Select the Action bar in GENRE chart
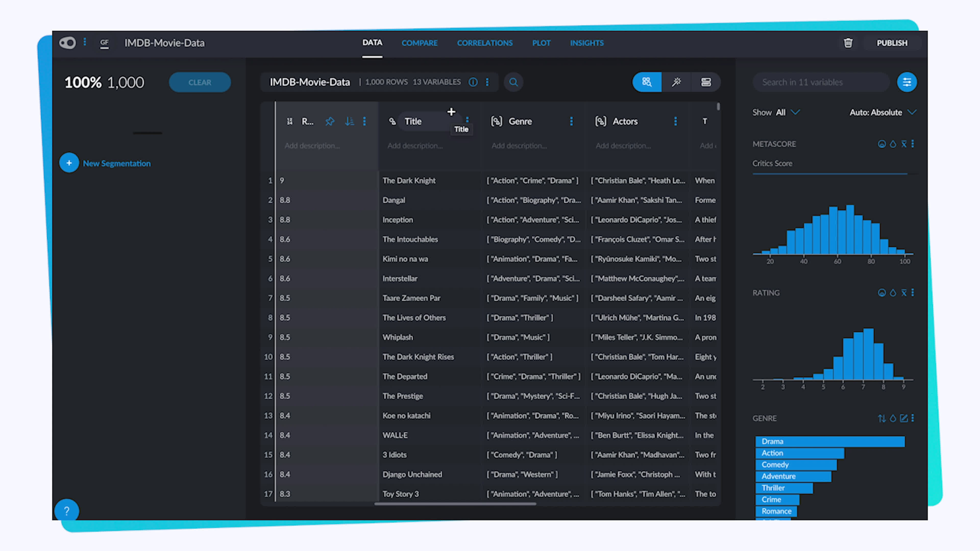The height and width of the screenshot is (551, 980). tap(800, 453)
